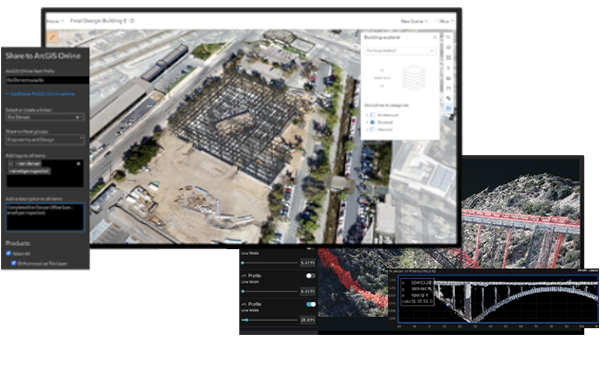Screen dimensions: 600x375
Task: Open the measure ruler tool in scene toolbar
Action: click(448, 98)
